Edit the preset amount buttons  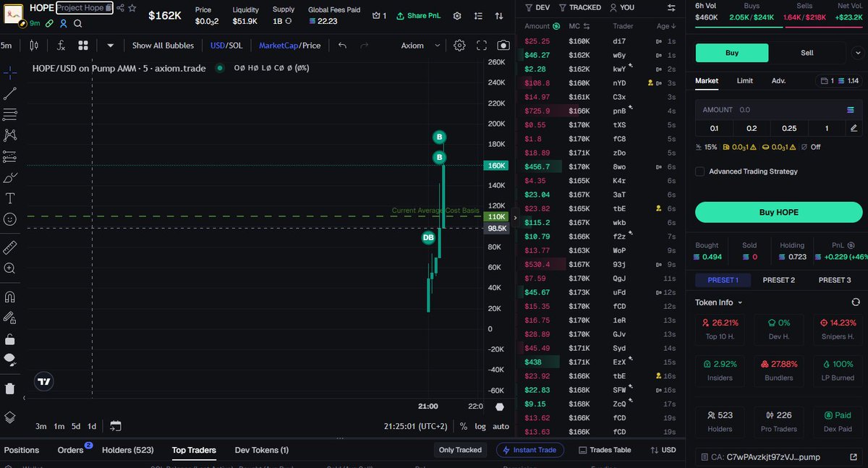click(x=854, y=128)
